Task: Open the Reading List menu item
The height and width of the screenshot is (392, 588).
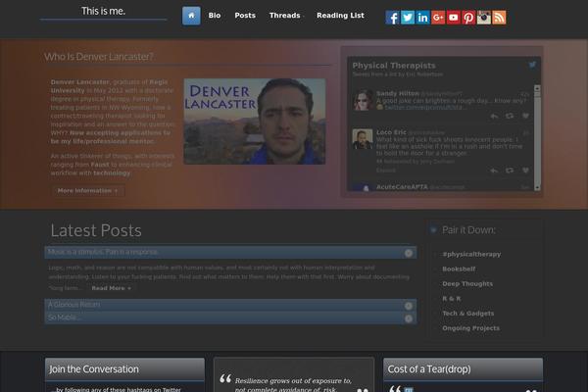Action: pos(340,16)
